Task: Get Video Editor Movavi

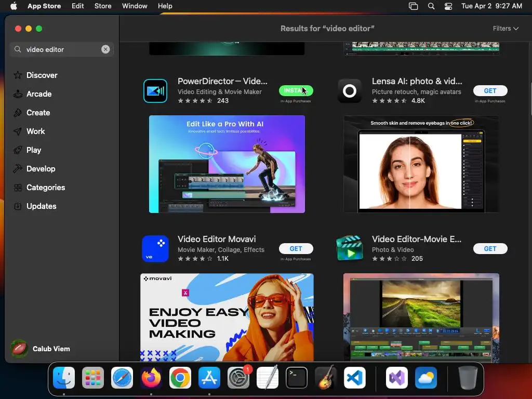Action: tap(296, 249)
